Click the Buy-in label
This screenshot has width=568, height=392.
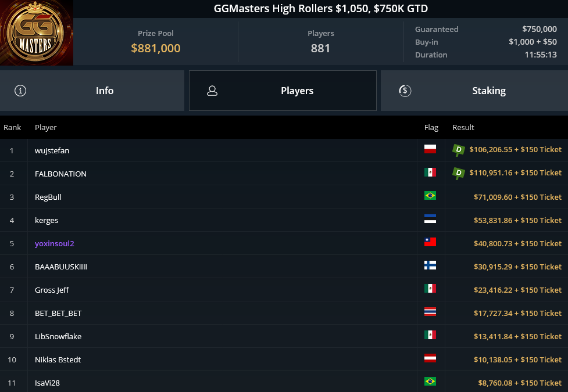426,42
